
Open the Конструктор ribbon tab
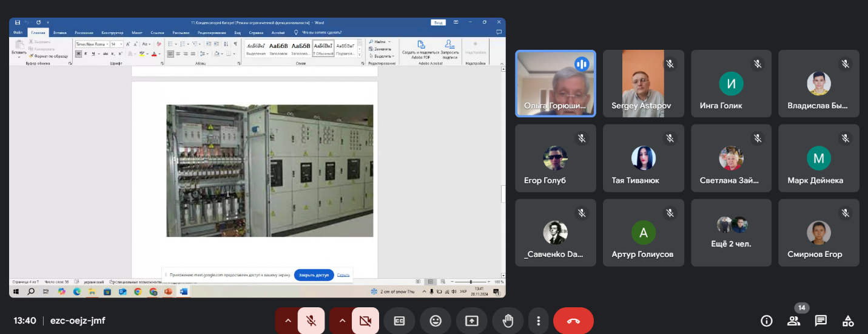[112, 32]
